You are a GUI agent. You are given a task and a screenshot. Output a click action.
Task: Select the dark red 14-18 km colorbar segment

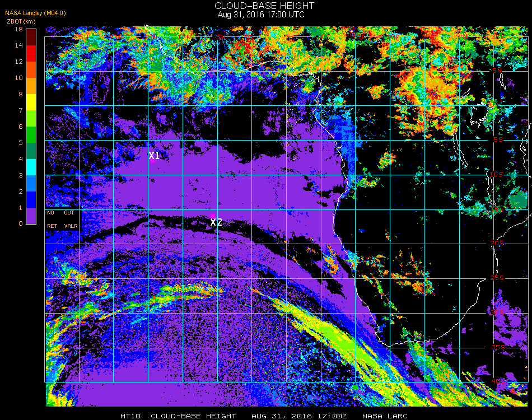pyautogui.click(x=31, y=38)
